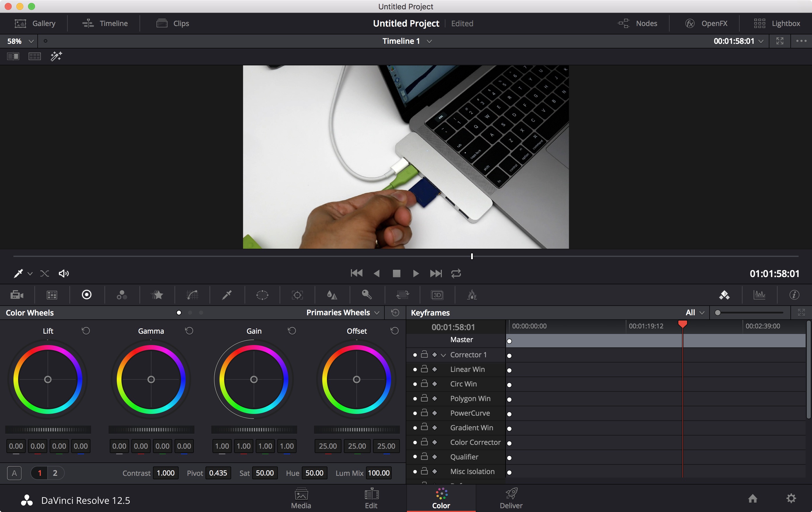Open the Gallery panel
Viewport: 812px width, 512px height.
pos(35,23)
